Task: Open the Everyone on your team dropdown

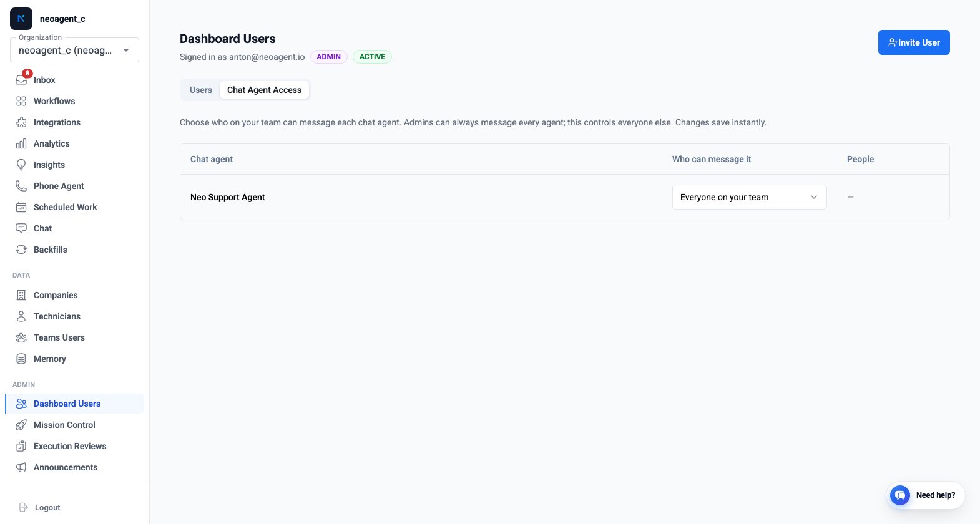Action: click(x=749, y=197)
